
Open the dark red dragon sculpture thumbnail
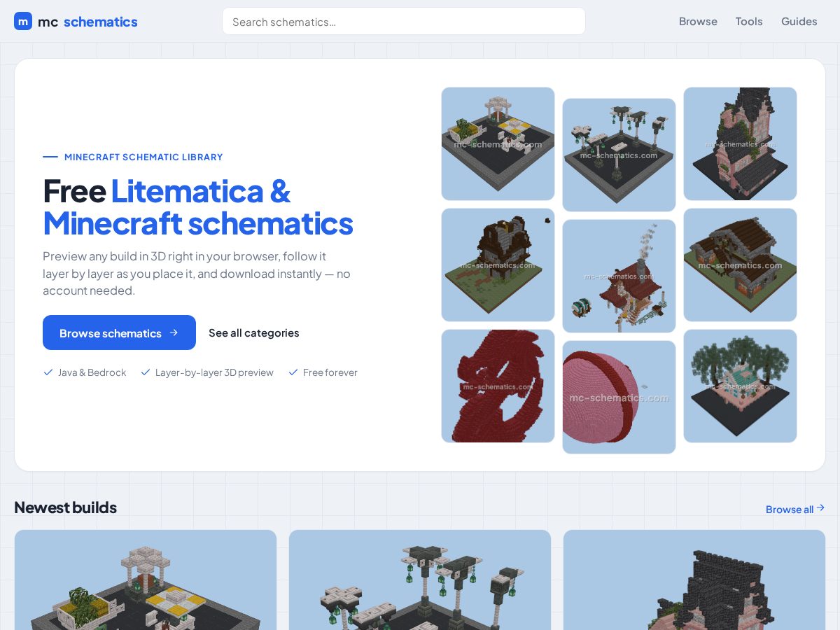[x=498, y=386]
